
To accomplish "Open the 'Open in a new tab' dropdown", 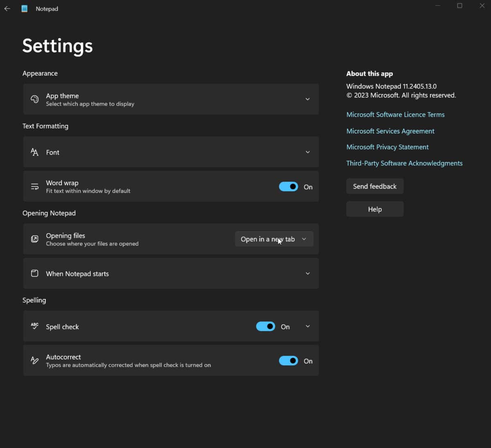I will [x=274, y=239].
